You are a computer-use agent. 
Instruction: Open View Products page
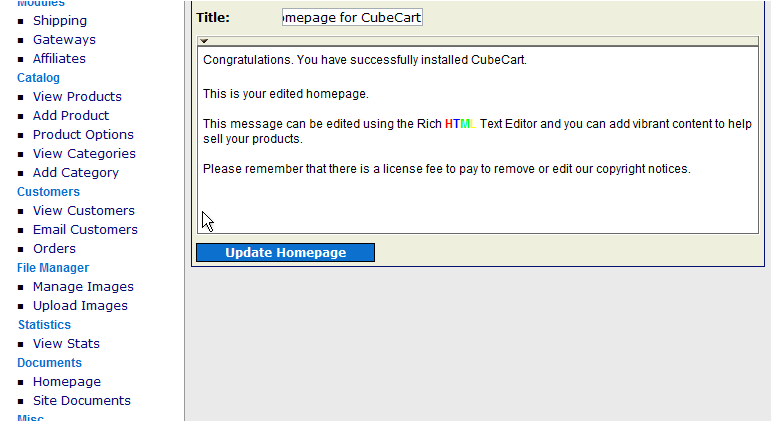pyautogui.click(x=77, y=96)
